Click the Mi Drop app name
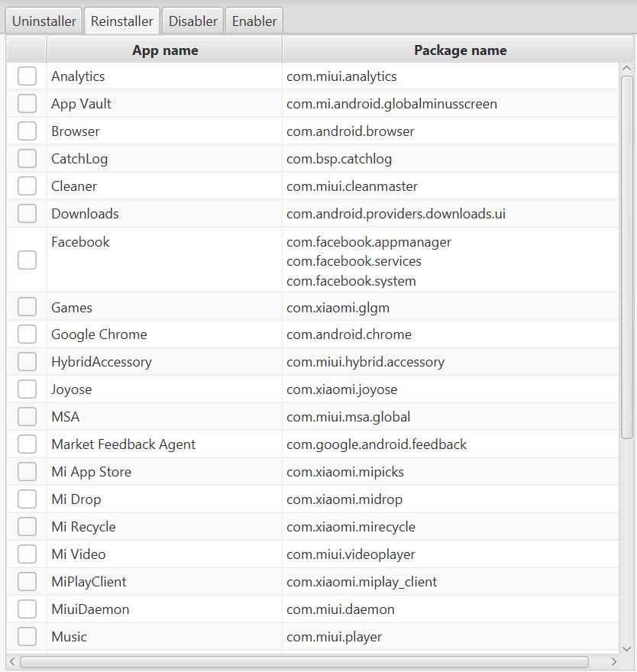 76,499
